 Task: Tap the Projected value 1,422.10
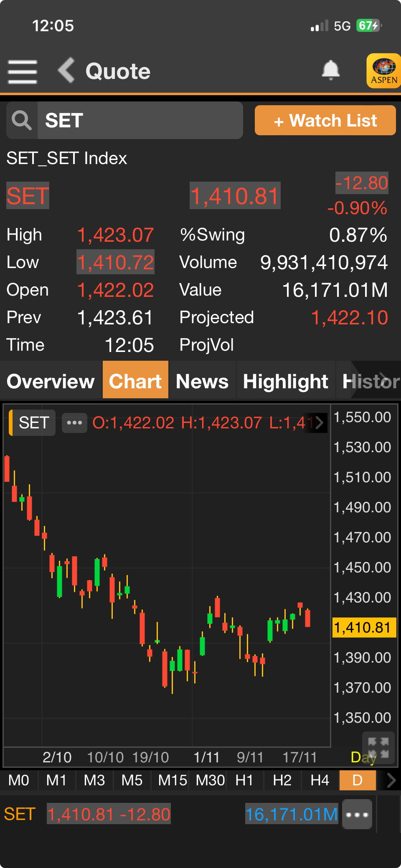point(350,318)
